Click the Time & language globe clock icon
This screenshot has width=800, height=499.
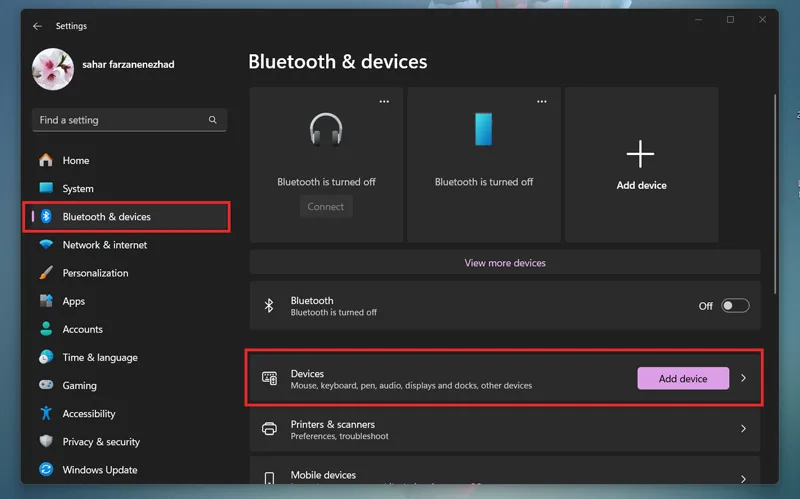46,357
